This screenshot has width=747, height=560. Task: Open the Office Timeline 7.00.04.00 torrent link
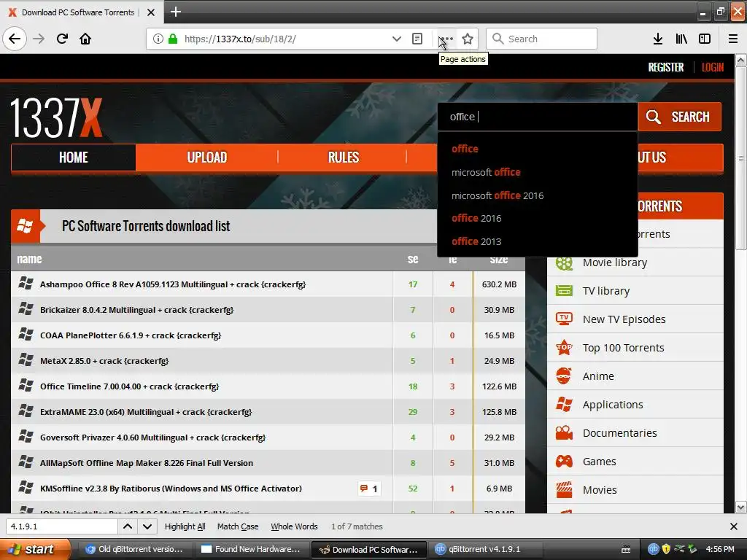[x=130, y=386]
